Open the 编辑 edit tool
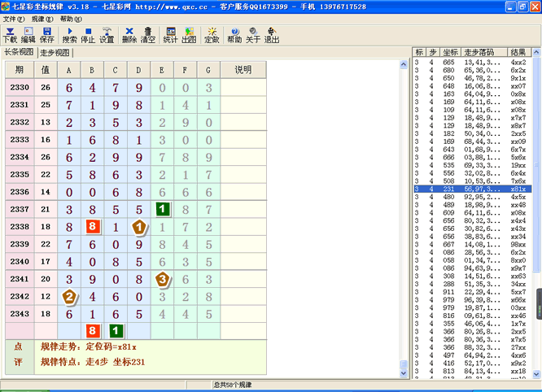The image size is (542, 392). point(28,36)
